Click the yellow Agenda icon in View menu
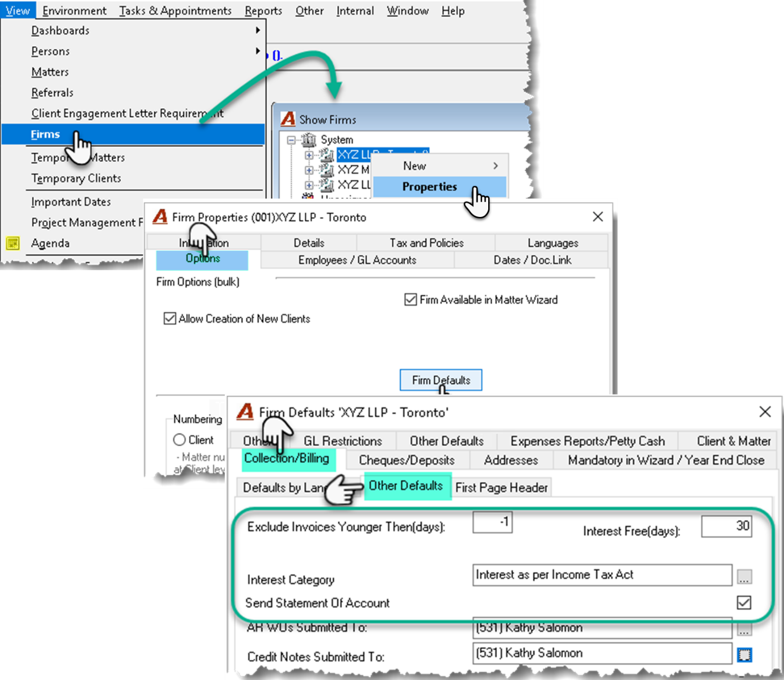 click(x=13, y=243)
